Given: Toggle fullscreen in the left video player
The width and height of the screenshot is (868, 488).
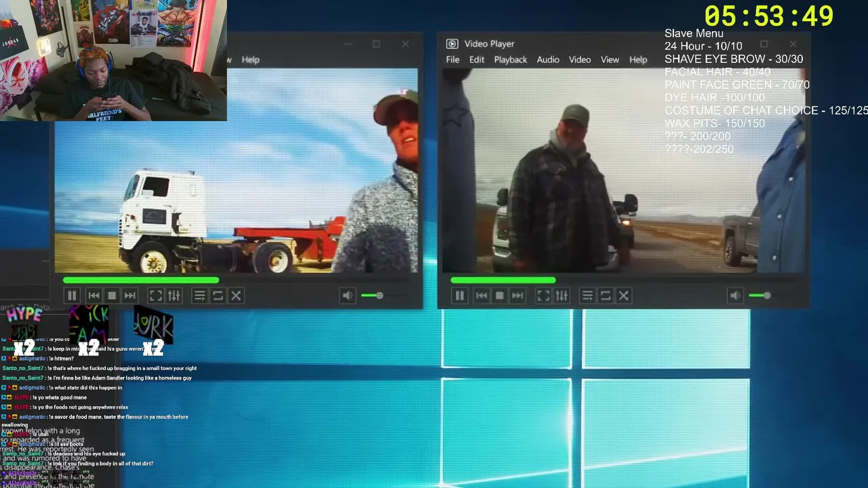Looking at the screenshot, I should [x=155, y=296].
